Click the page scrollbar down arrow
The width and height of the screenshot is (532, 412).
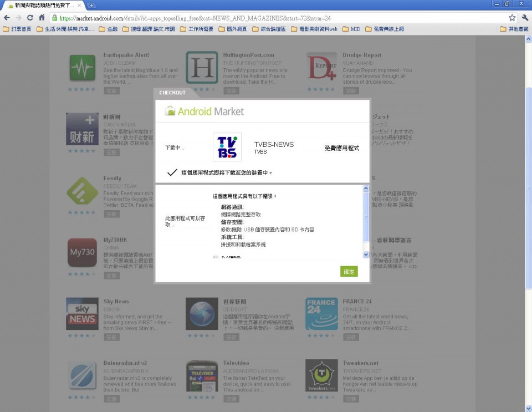point(528,408)
